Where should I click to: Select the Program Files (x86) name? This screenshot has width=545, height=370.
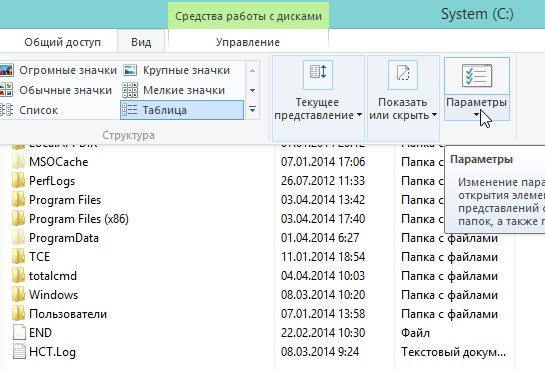pos(79,219)
